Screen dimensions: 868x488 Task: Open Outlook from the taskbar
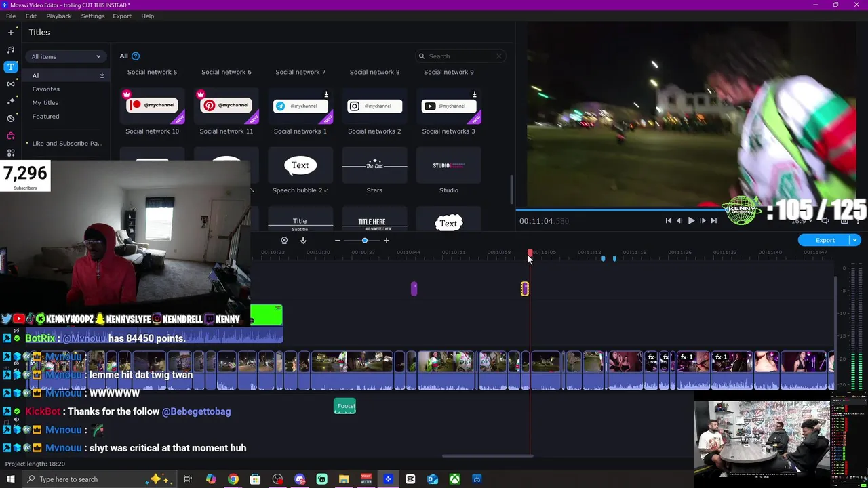[x=433, y=479]
